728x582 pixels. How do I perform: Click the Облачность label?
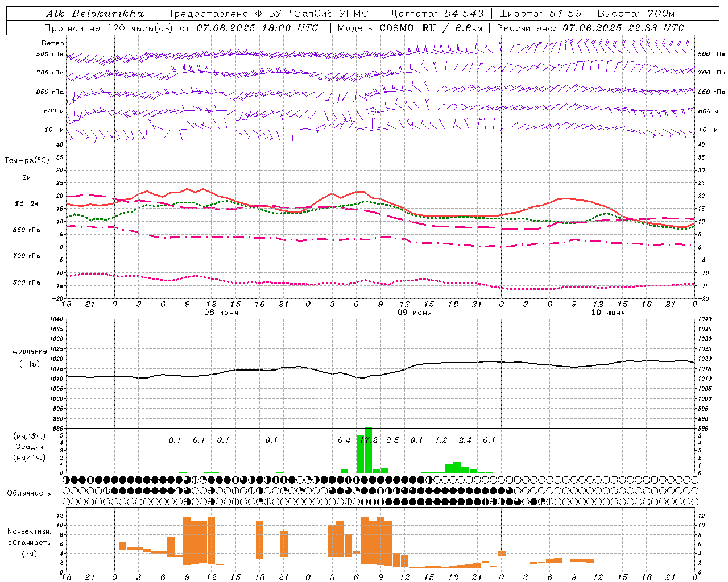(x=29, y=493)
